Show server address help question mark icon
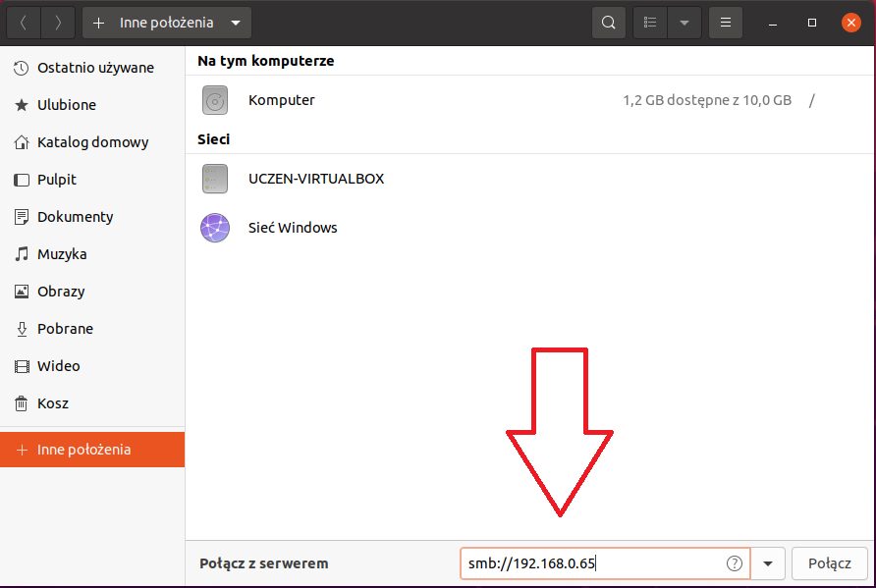 point(735,563)
